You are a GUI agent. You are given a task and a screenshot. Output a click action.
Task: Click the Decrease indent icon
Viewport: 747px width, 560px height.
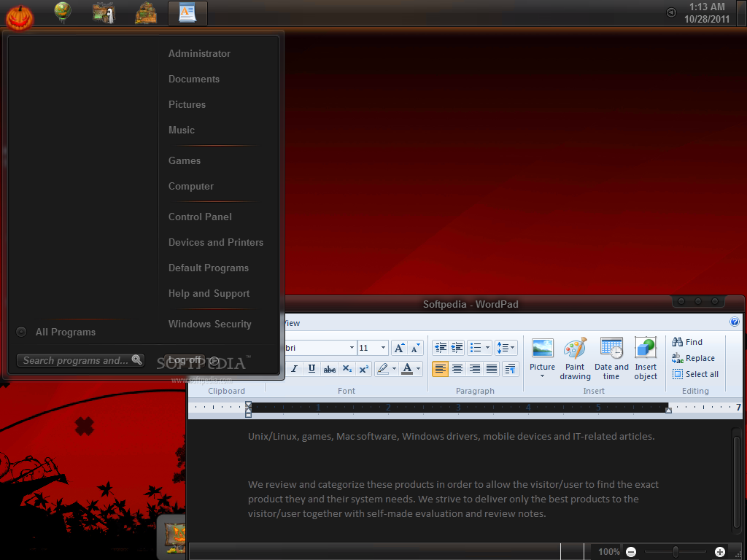441,348
